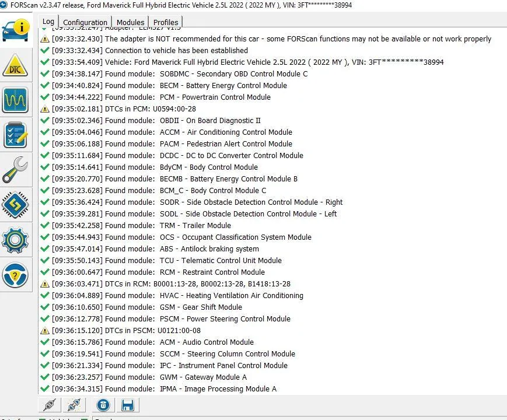Click the save log floppy disk icon
Screen dimensions: 507x420
coord(128,405)
